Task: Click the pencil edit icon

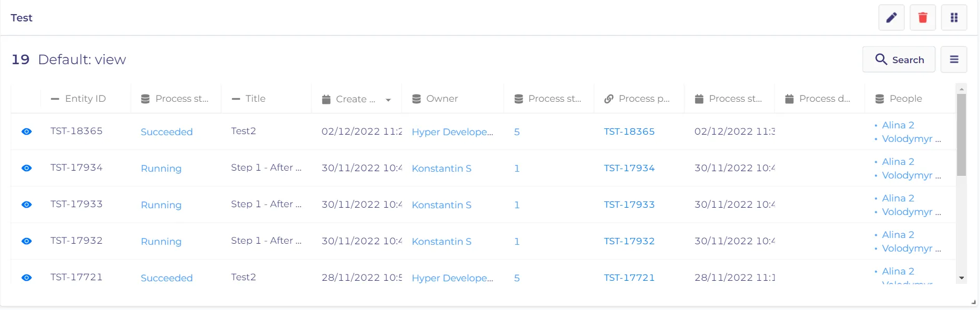Action: click(x=891, y=18)
